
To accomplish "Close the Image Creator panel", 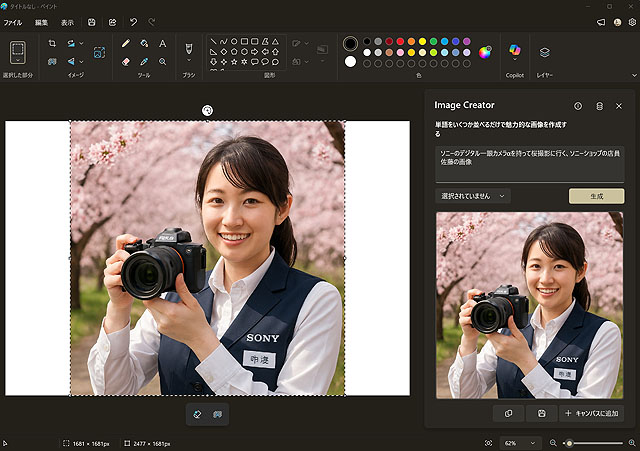I will point(619,105).
